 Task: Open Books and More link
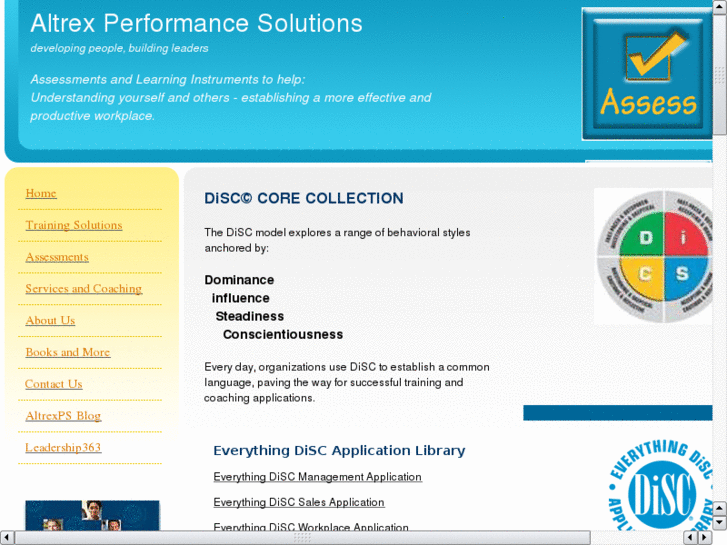coord(68,352)
